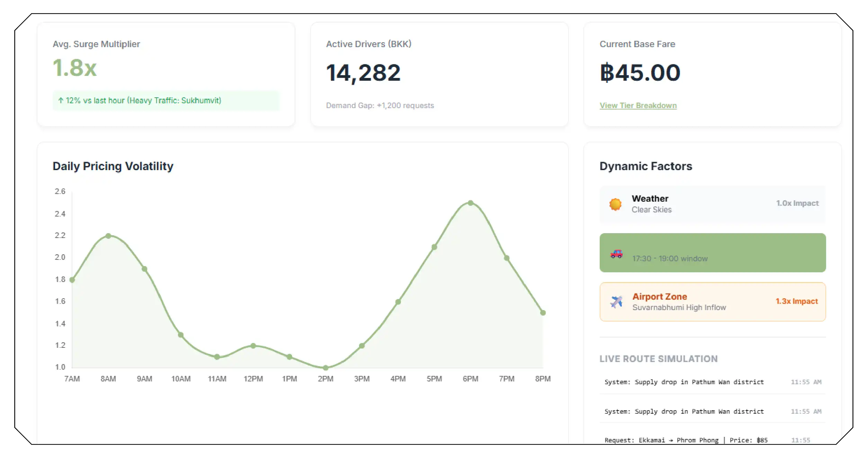This screenshot has width=868, height=458.
Task: Select the first Supply drop log entry
Action: coord(684,382)
